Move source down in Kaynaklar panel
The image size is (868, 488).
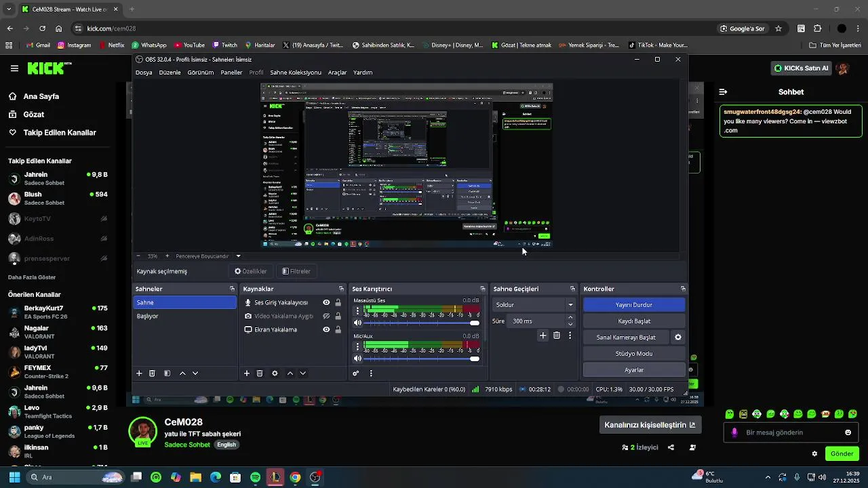[x=303, y=373]
